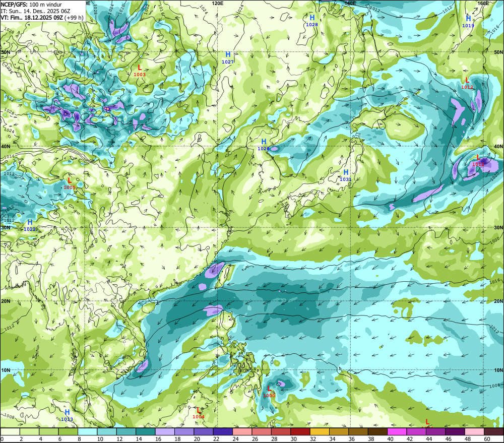This screenshot has height=443, width=504.
Task: Click the 120E longitude label
Action: pyautogui.click(x=218, y=3)
